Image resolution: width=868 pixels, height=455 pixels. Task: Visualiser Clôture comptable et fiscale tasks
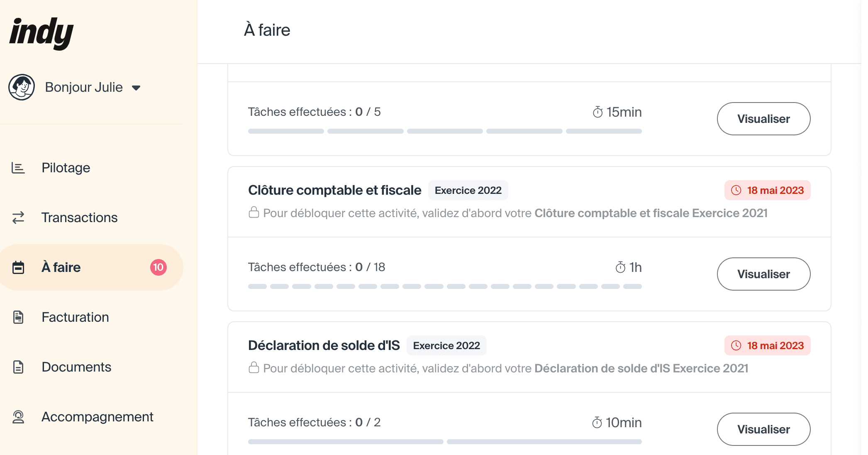tap(763, 274)
